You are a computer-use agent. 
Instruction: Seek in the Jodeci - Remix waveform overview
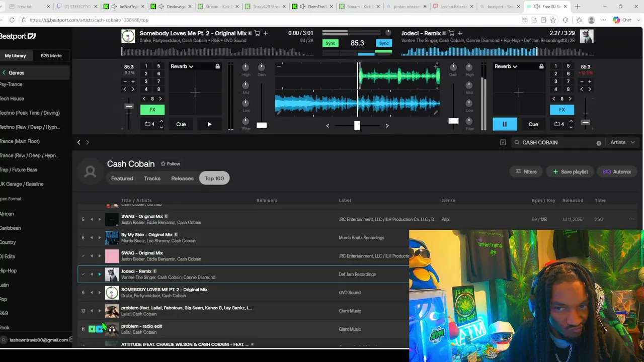tap(497, 51)
